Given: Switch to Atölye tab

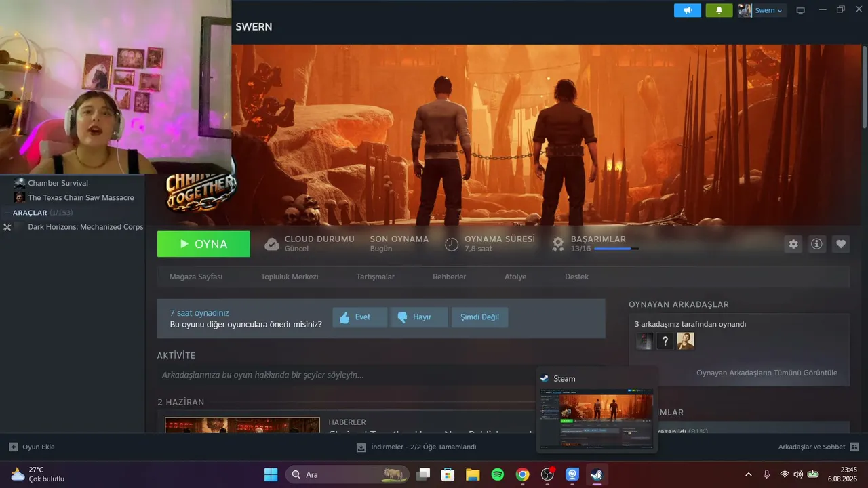Looking at the screenshot, I should 515,277.
